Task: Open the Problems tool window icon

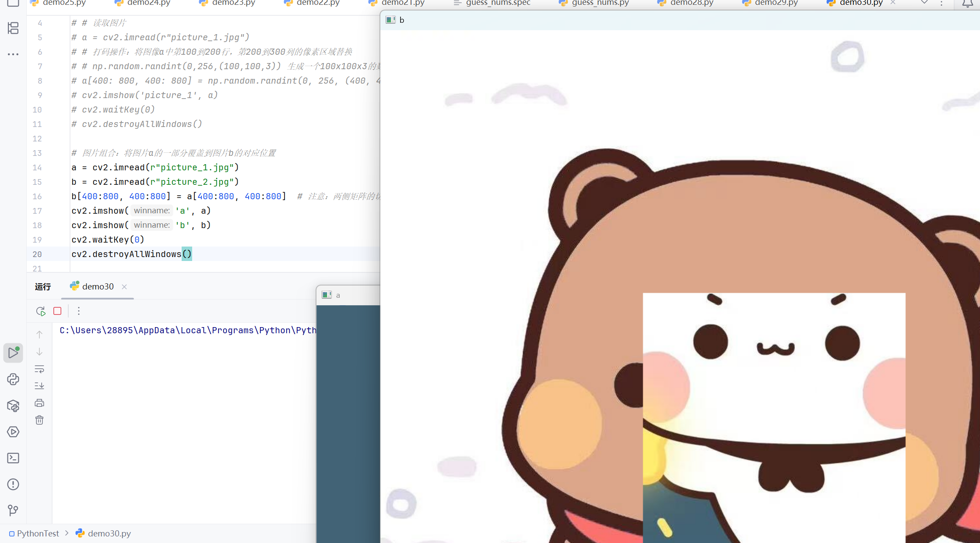Action: (13, 484)
